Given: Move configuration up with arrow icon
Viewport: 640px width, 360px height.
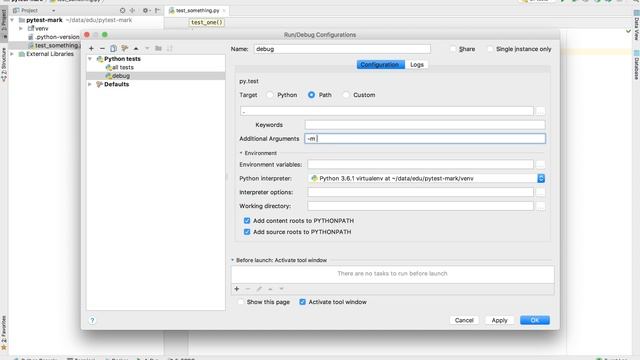Looking at the screenshot, I should coord(136,48).
